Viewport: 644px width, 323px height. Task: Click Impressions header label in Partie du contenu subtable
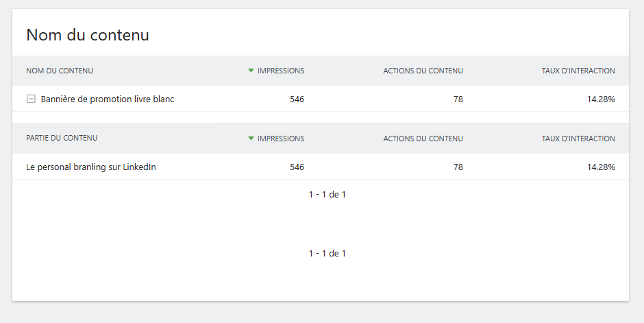tap(281, 139)
